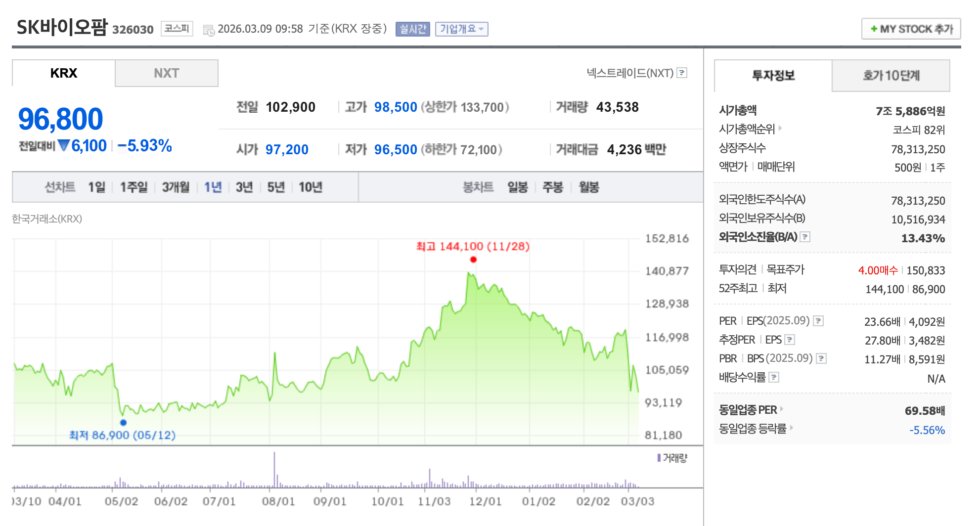Click the target price 150,833
The width and height of the screenshot is (980, 526).
(x=926, y=270)
